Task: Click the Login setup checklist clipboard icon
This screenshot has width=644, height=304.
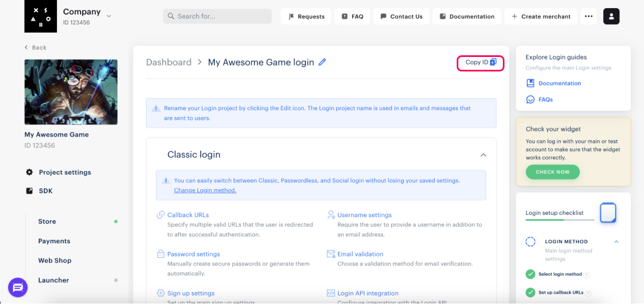Action: click(608, 213)
